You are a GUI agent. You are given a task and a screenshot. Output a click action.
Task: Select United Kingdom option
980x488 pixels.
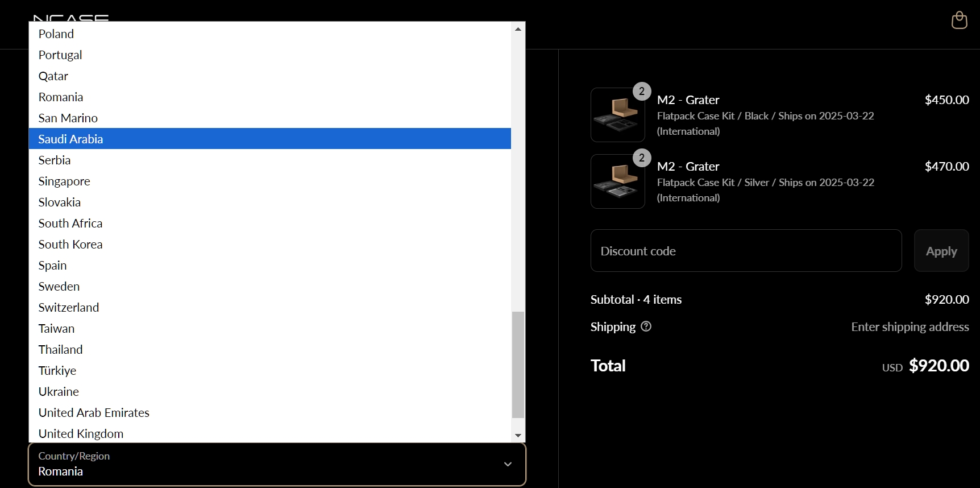(x=270, y=433)
